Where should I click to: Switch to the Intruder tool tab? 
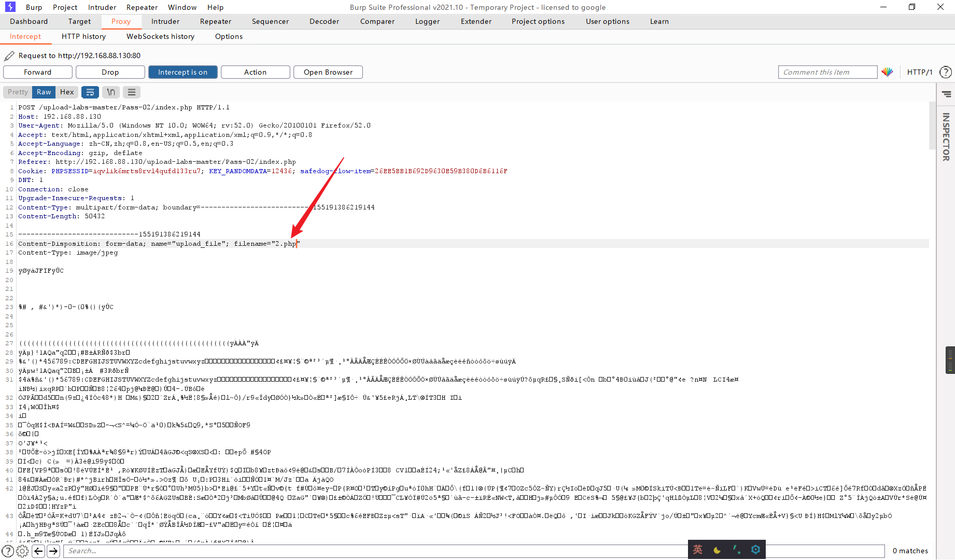165,21
